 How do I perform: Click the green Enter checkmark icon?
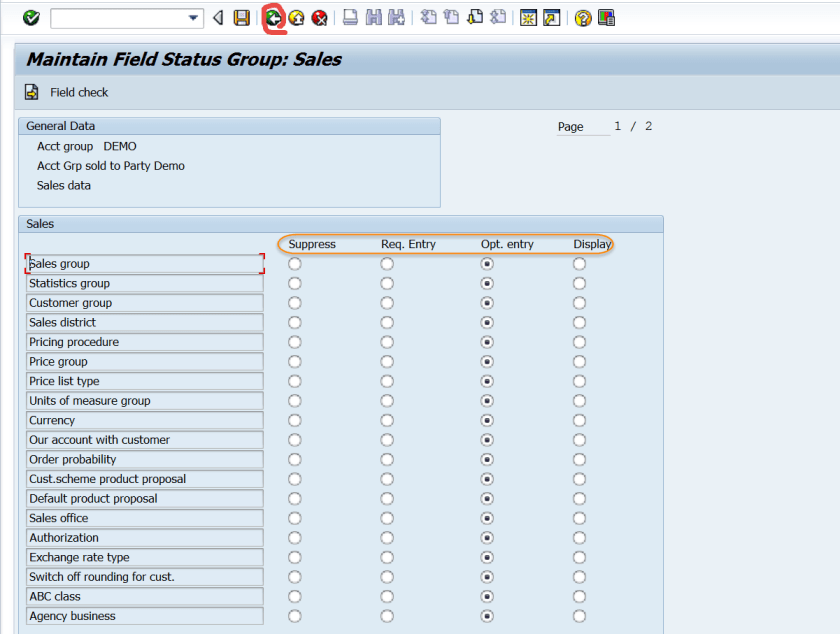click(31, 18)
